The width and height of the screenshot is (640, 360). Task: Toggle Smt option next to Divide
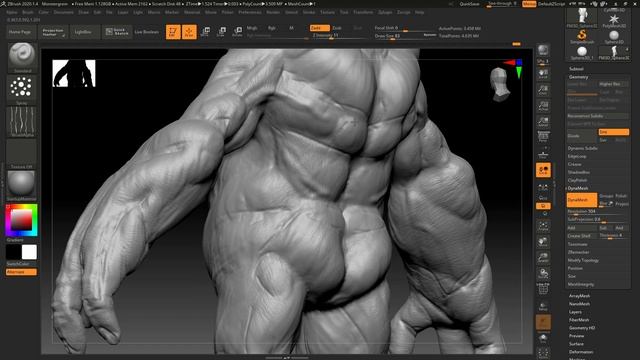[x=613, y=132]
